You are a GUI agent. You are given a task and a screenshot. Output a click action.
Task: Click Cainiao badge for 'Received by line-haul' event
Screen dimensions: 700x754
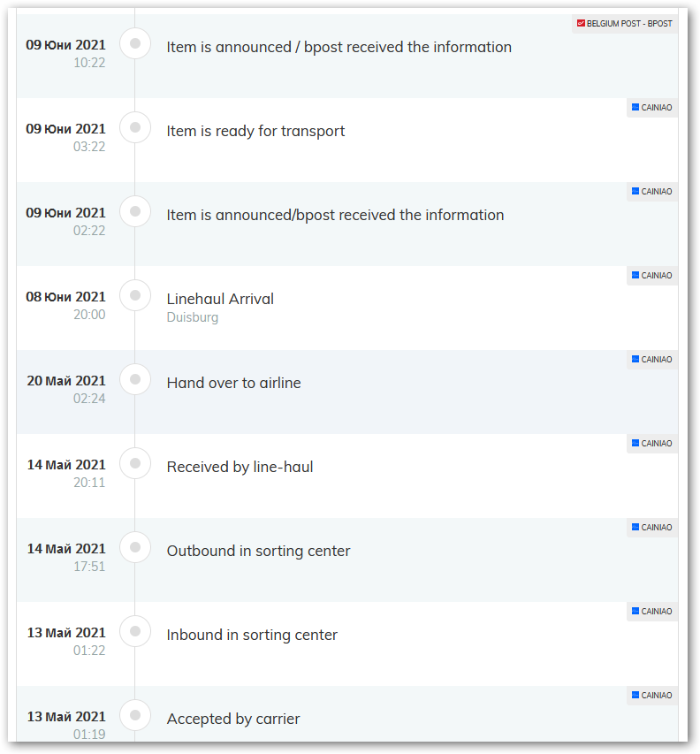tap(652, 444)
